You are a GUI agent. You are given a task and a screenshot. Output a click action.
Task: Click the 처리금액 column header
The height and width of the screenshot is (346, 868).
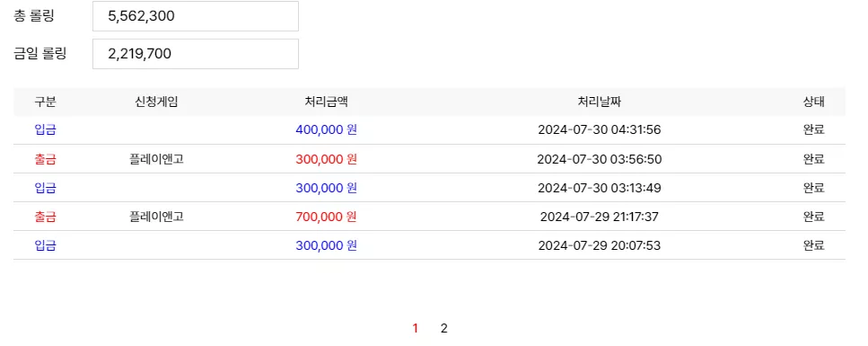[326, 102]
